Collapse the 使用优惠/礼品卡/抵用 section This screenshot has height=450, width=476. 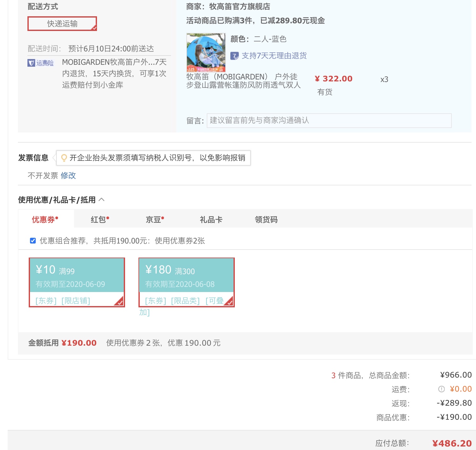pyautogui.click(x=101, y=200)
